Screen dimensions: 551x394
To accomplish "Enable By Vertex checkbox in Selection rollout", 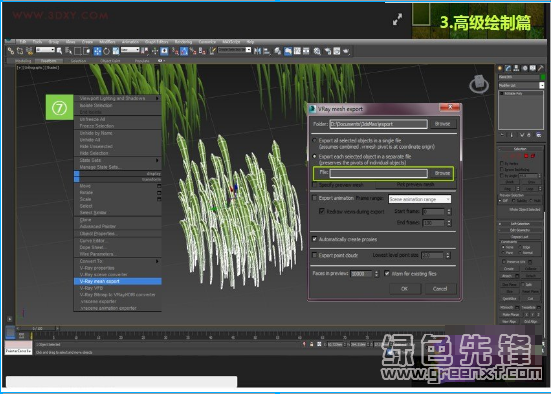I will point(502,163).
